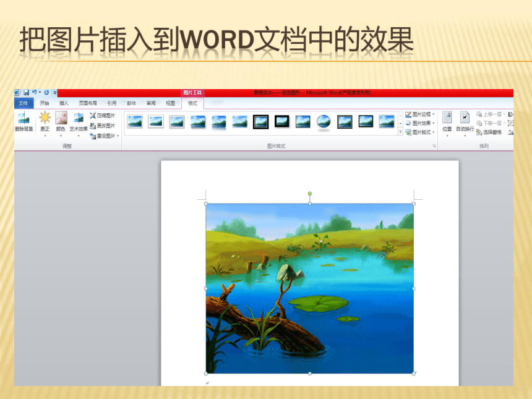This screenshot has width=532, height=399.
Task: Click the picture's right-middle resize handle
Action: pyautogui.click(x=414, y=288)
